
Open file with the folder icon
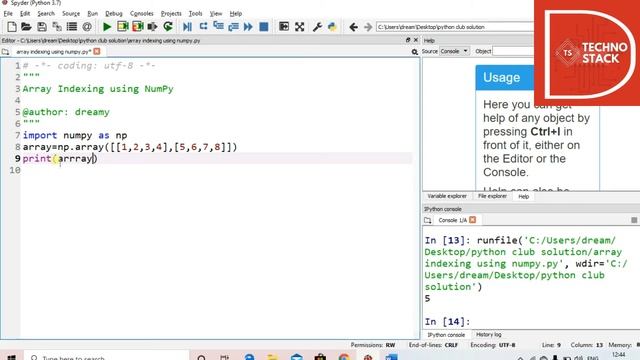click(27, 27)
